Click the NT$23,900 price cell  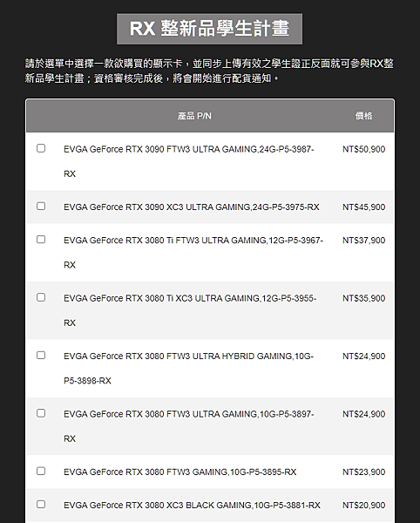click(363, 472)
